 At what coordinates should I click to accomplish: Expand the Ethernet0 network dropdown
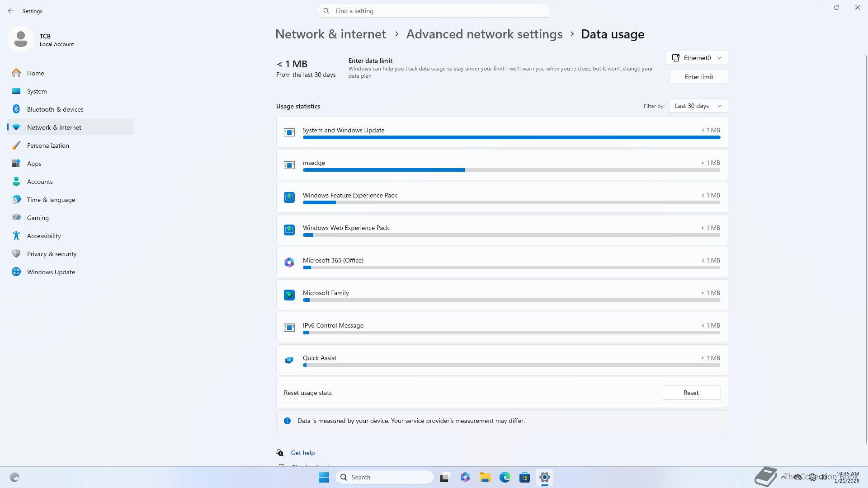click(697, 58)
